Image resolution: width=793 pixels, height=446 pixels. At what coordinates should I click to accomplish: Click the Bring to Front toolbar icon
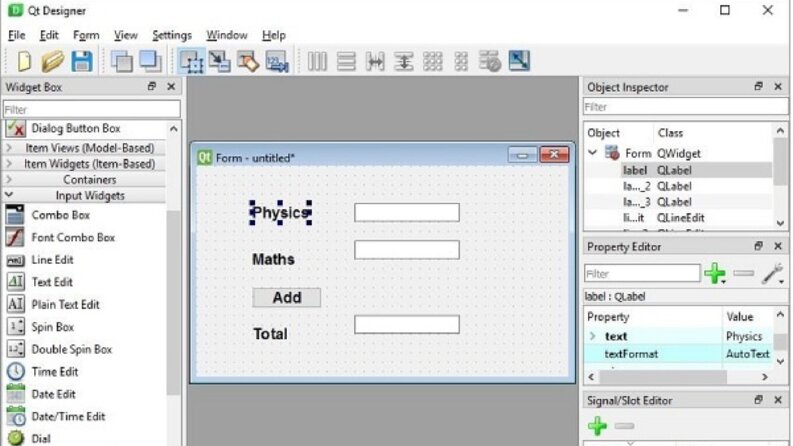coord(150,61)
